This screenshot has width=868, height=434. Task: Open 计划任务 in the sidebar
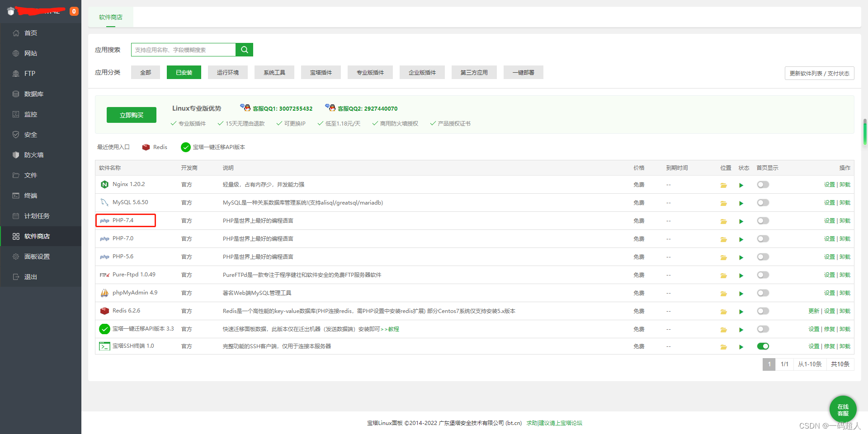click(x=41, y=216)
